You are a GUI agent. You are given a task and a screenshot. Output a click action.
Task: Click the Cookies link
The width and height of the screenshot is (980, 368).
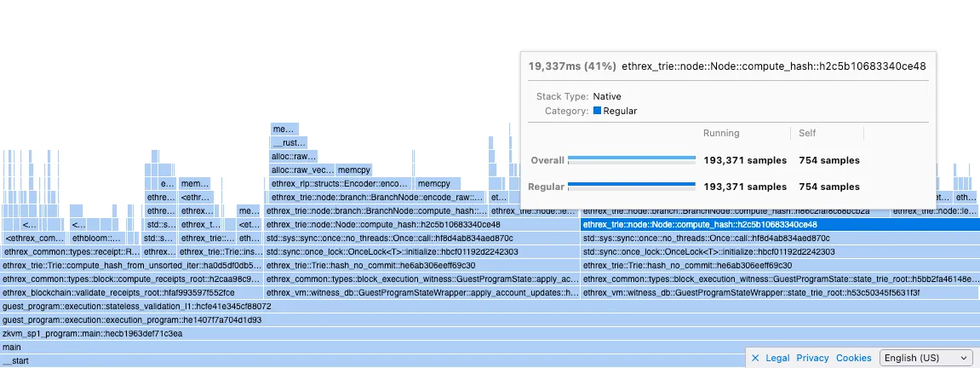pyautogui.click(x=854, y=359)
